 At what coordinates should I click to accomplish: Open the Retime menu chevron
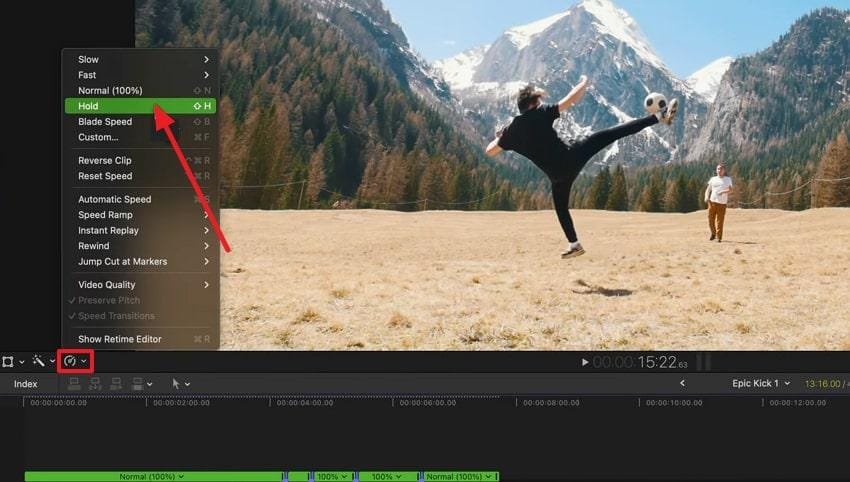[x=84, y=361]
